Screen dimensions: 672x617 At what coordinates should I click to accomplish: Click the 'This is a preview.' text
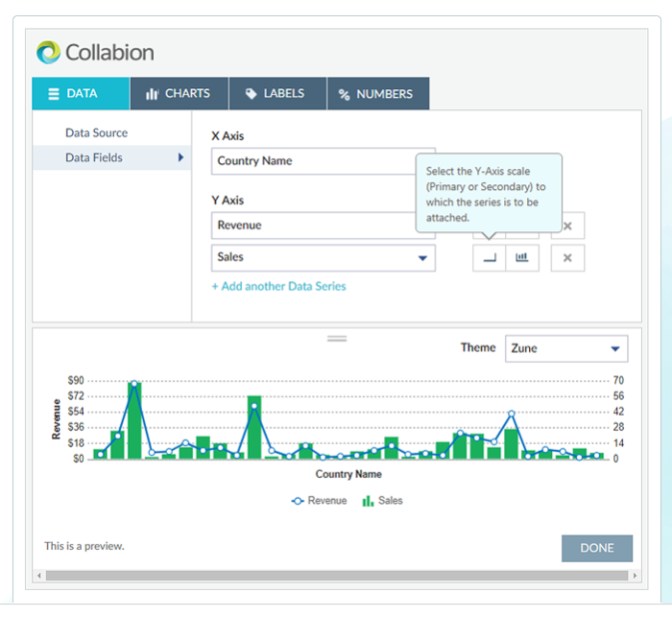(84, 546)
